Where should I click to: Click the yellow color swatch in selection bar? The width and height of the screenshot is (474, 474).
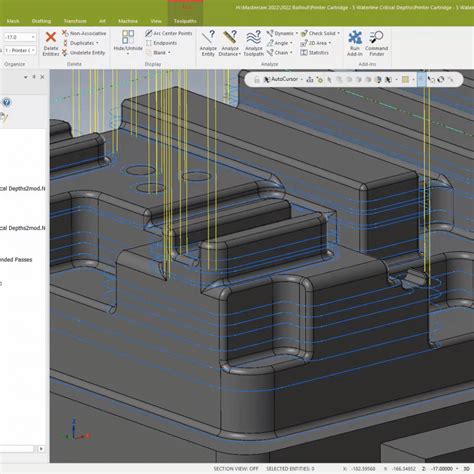405,80
